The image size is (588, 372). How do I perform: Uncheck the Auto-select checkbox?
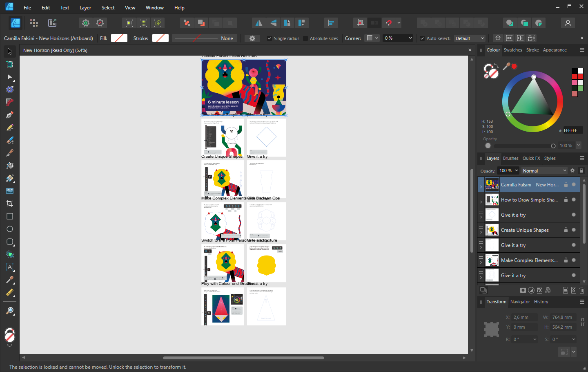[x=422, y=38]
